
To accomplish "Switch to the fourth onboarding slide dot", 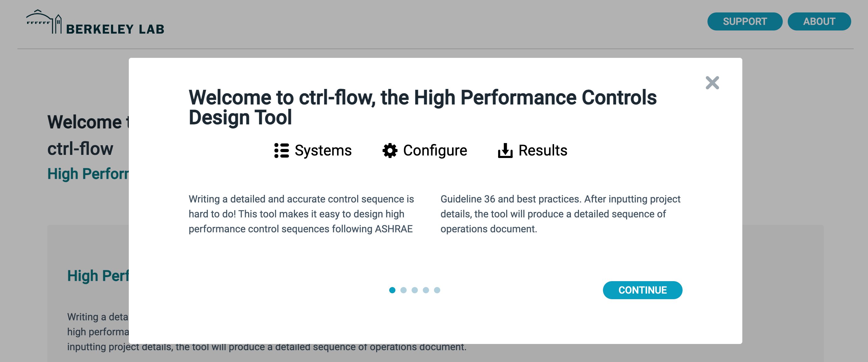I will (x=426, y=290).
